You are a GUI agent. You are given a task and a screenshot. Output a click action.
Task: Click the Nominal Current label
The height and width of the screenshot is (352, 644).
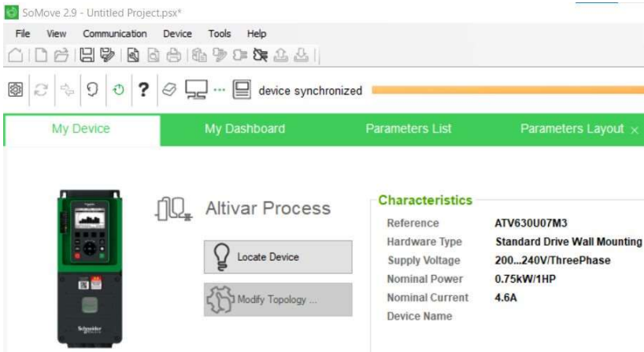pos(427,298)
